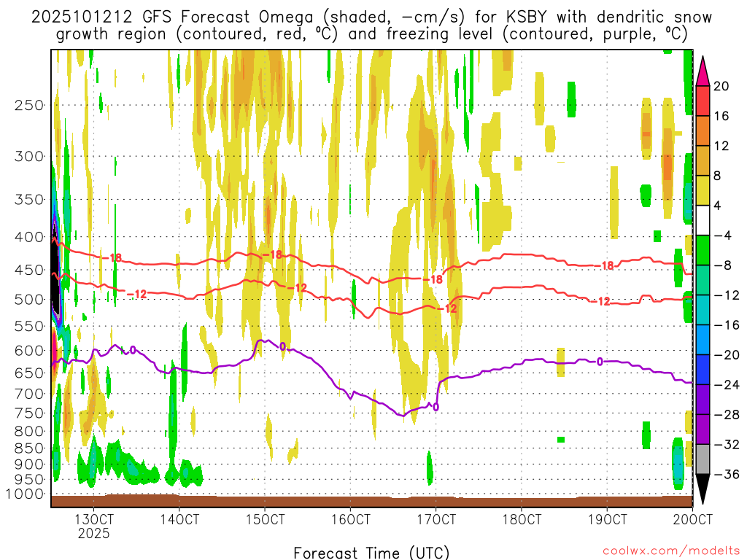Click the 850 pressure level label
747x560 pixels.
(29, 448)
